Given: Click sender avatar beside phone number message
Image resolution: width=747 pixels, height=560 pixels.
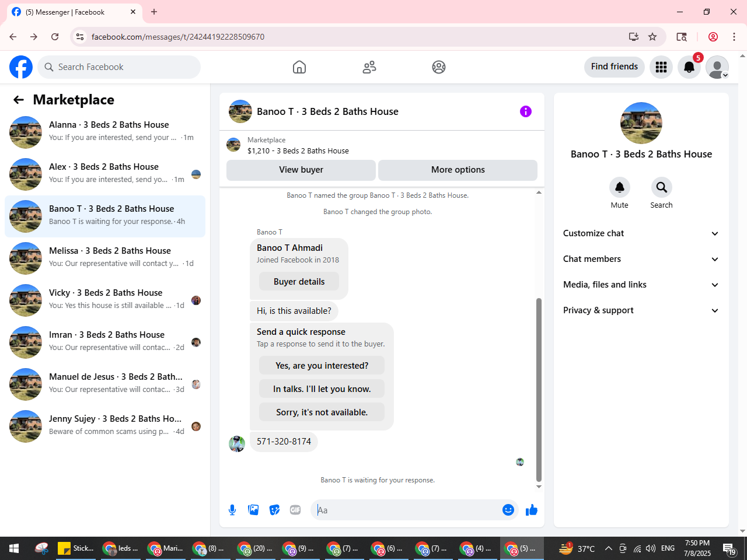Looking at the screenshot, I should tap(237, 444).
